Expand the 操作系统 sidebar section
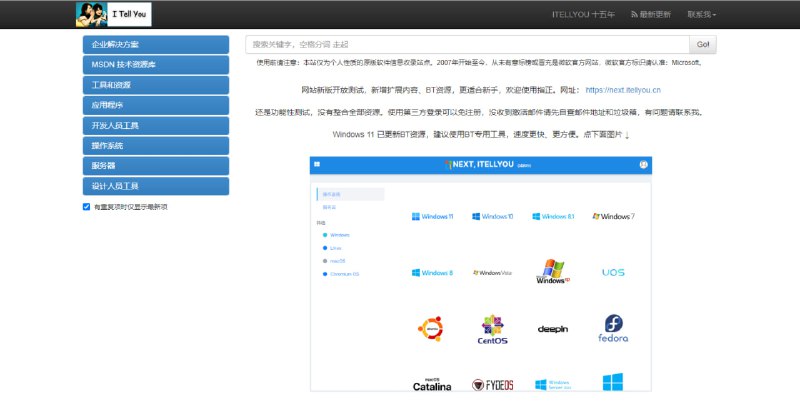The height and width of the screenshot is (418, 800). tap(155, 145)
